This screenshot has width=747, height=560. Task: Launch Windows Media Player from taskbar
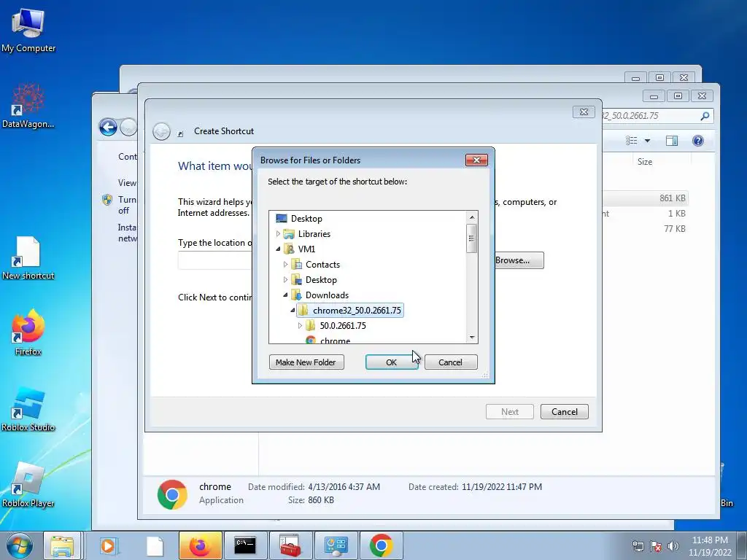(108, 545)
